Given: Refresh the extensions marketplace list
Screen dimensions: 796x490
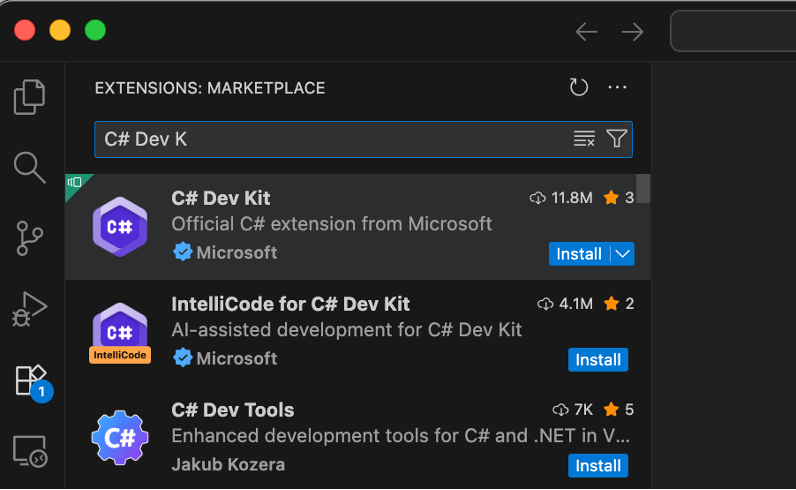Looking at the screenshot, I should tap(579, 88).
